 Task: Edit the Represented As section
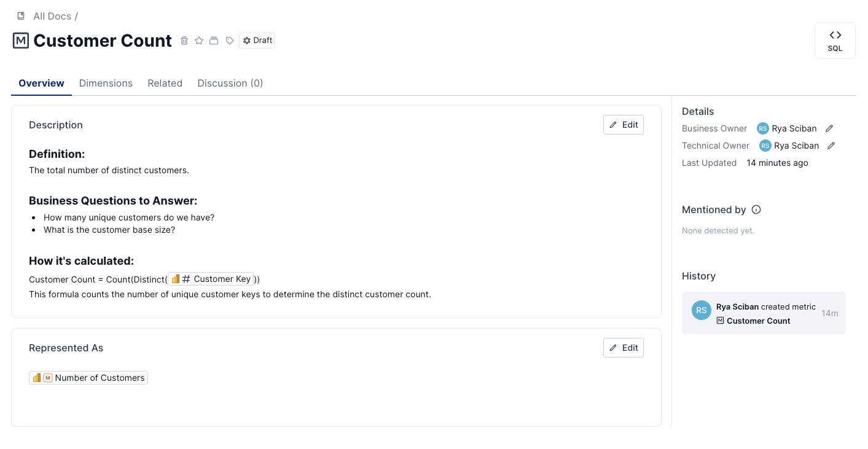click(x=623, y=348)
